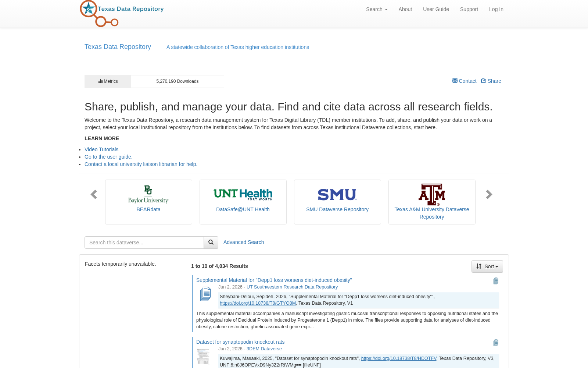Open the Search dropdown in navbar
The height and width of the screenshot is (368, 588).
[x=377, y=9]
